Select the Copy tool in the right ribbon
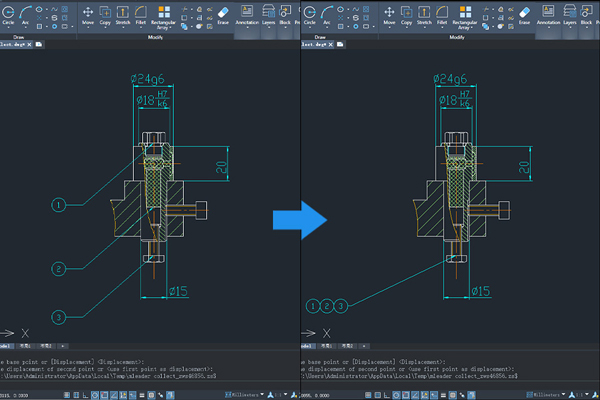Screen dimensions: 600x400 tap(406, 15)
